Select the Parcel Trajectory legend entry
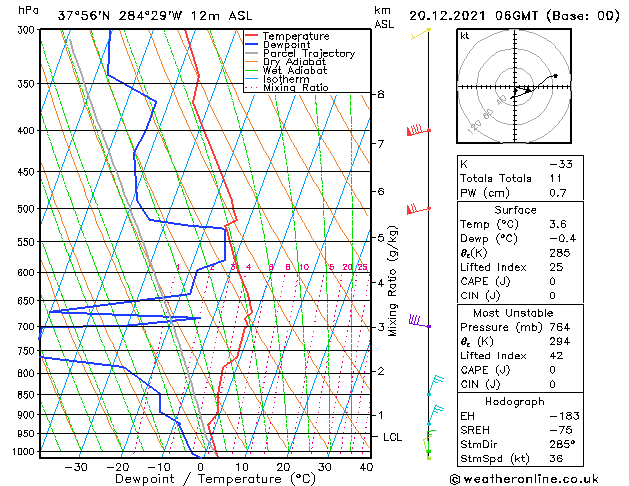629x486 pixels. [x=300, y=53]
